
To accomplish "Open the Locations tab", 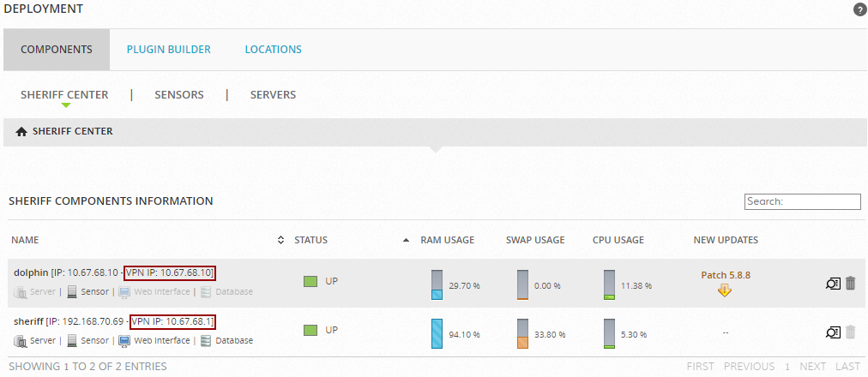I will click(x=273, y=50).
